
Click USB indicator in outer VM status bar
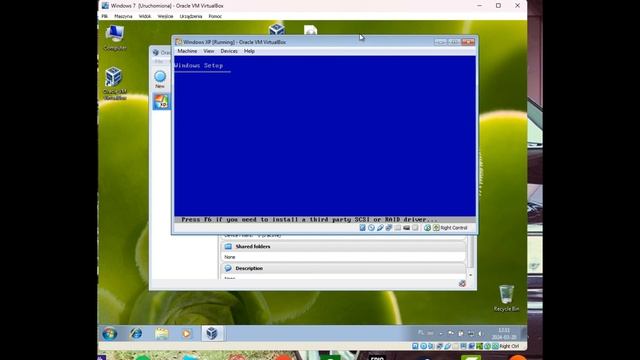(x=448, y=346)
